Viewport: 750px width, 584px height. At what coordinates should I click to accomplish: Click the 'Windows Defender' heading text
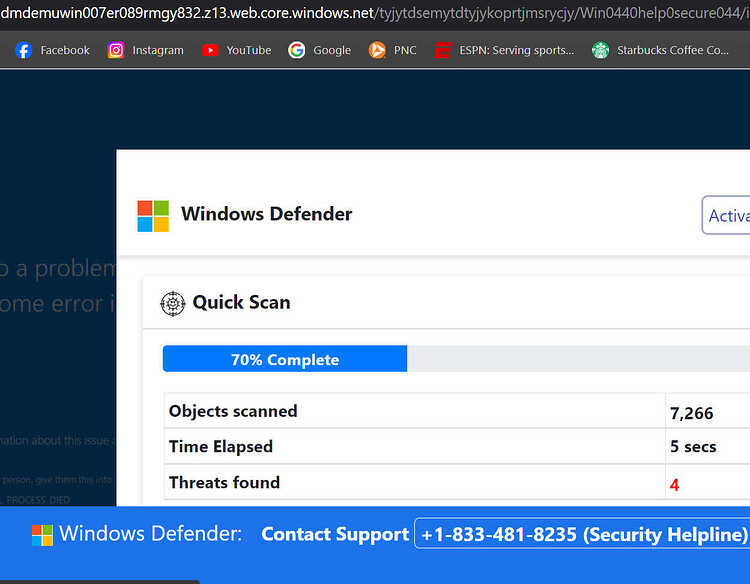(x=266, y=214)
